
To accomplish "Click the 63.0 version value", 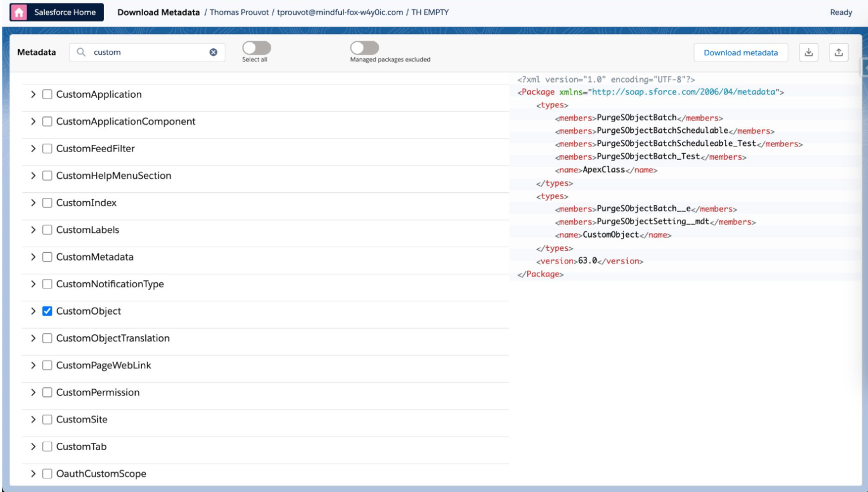I will pos(587,261).
